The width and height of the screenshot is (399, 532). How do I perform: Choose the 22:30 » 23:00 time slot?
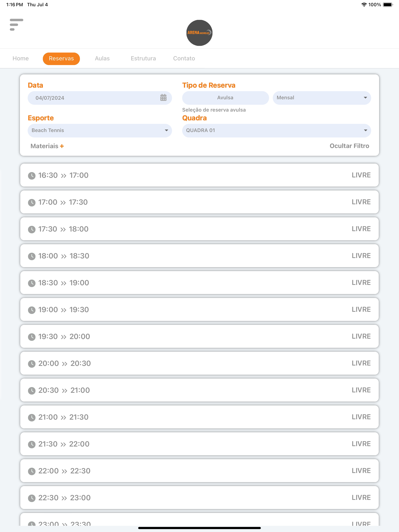coord(199,498)
